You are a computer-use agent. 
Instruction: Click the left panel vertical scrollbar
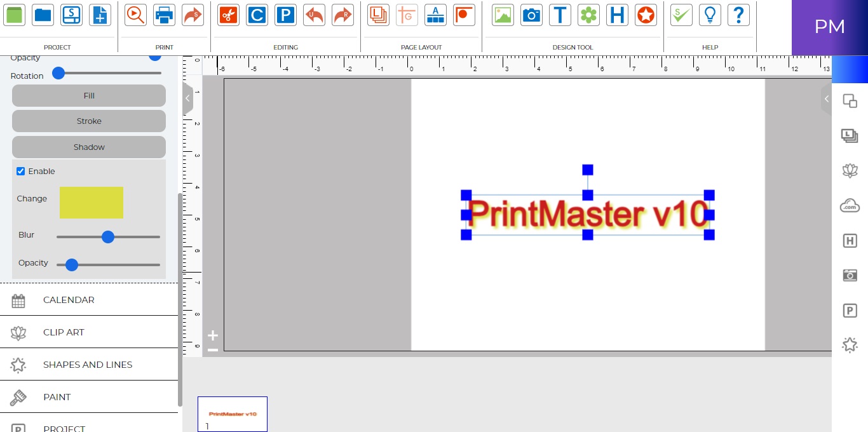coord(180,299)
